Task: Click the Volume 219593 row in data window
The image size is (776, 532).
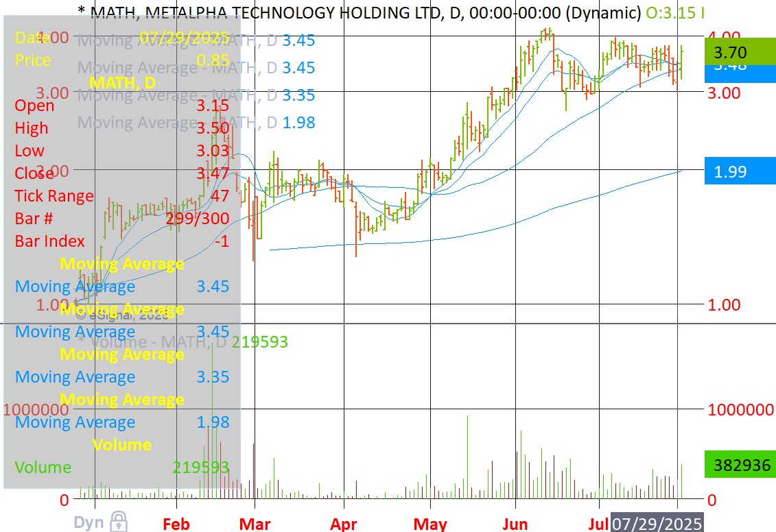Action: tap(121, 468)
